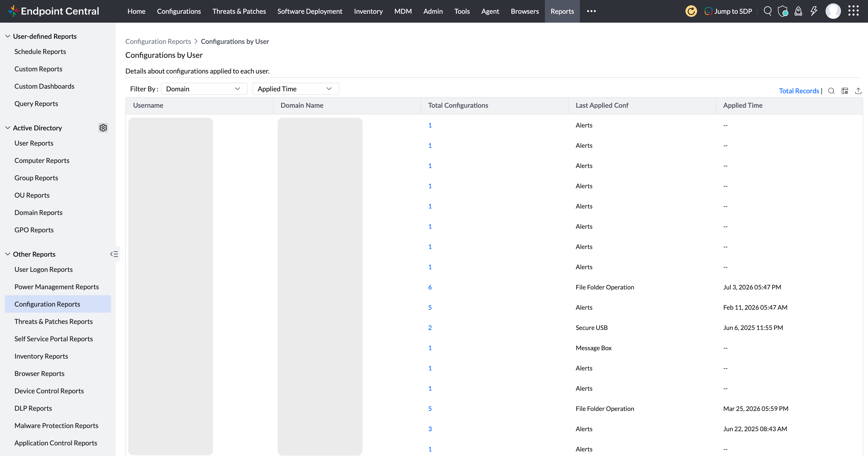The width and height of the screenshot is (868, 456).
Task: Open the Domain filter dropdown
Action: (204, 89)
